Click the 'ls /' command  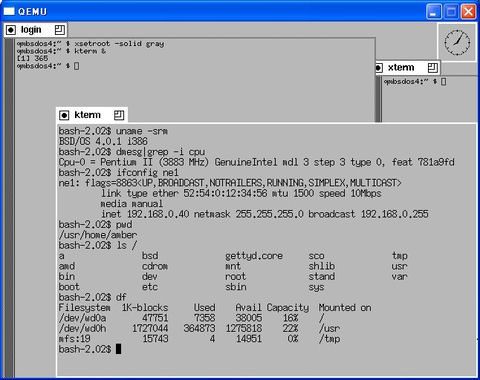pos(126,245)
